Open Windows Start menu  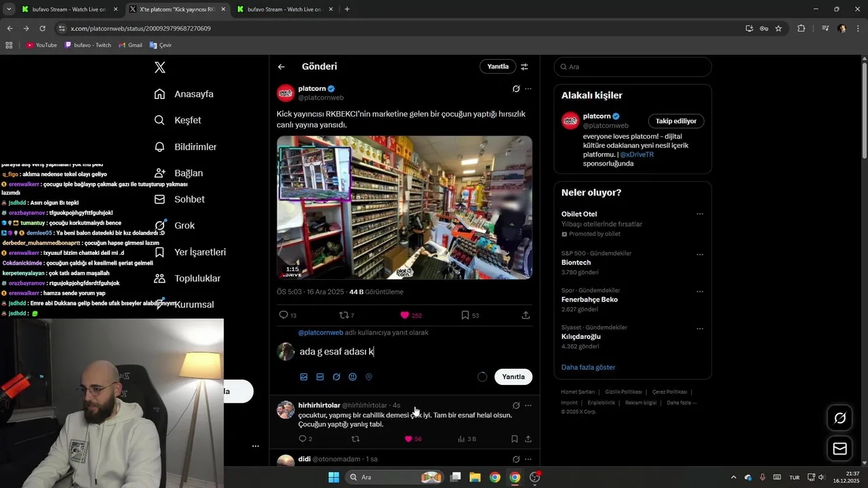(334, 477)
